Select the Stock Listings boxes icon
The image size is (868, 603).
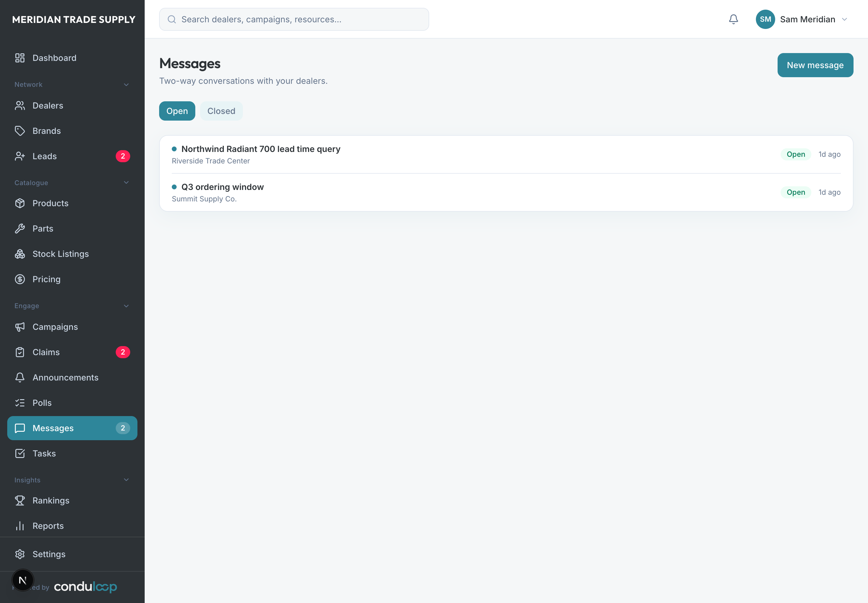point(20,254)
